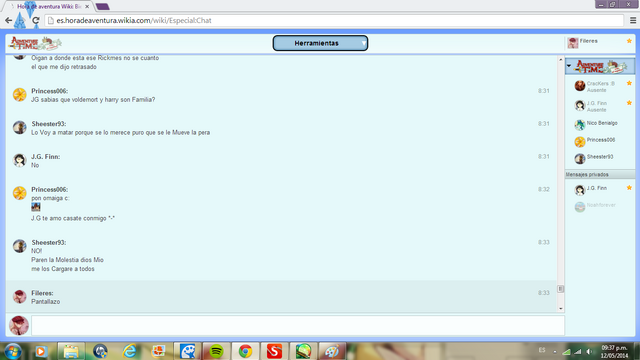Click the chat message input field
This screenshot has width=640, height=360.
(298, 325)
